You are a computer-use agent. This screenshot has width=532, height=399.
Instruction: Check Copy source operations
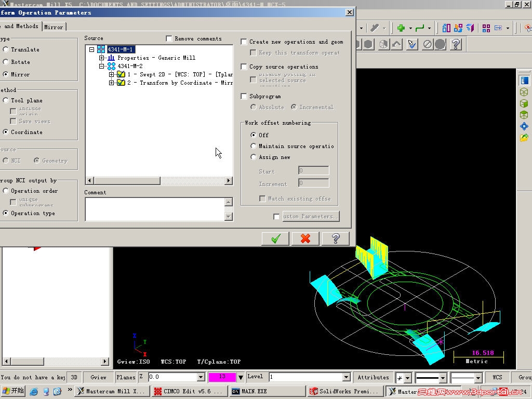click(x=244, y=67)
